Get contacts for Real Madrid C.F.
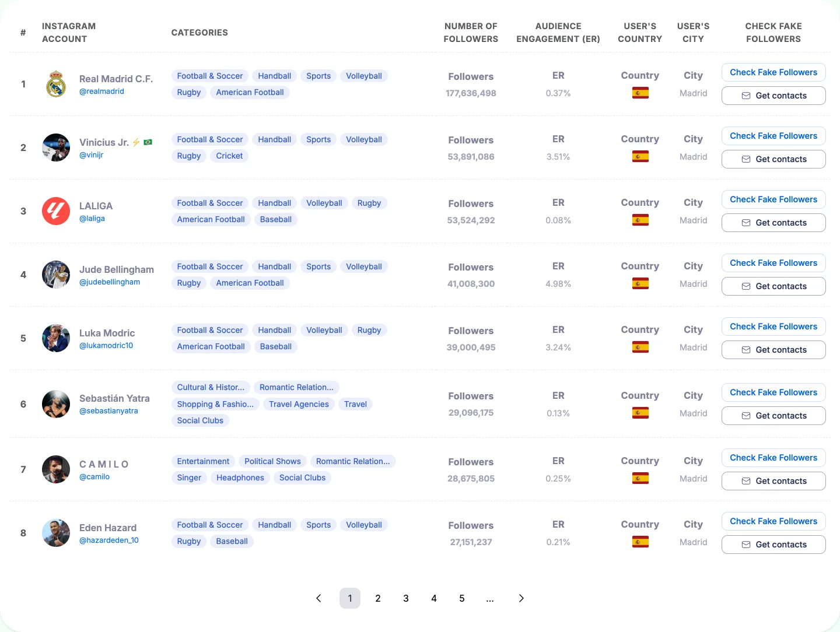Screen dimensions: 840x632 tap(773, 96)
